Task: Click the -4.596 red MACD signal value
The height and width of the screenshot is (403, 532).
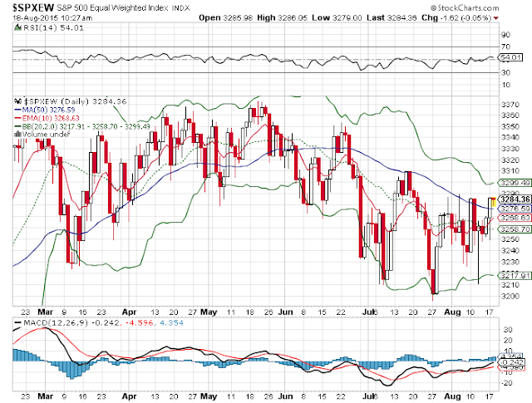Action: tap(139, 323)
